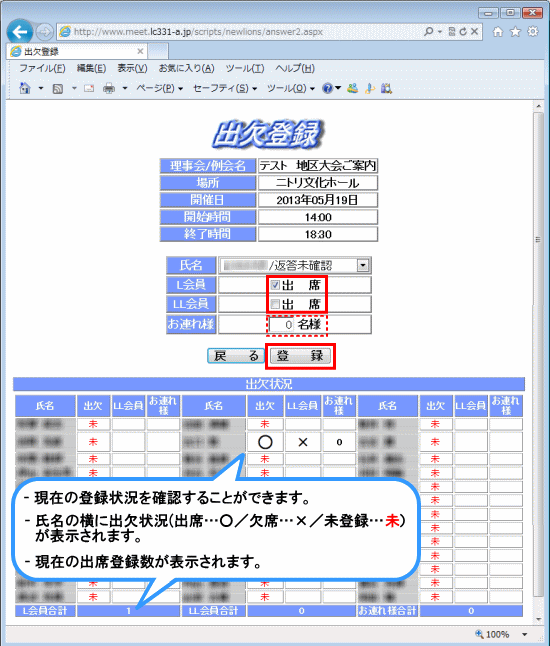550x646 pixels.
Task: Click the RSS feeds icon
Action: click(58, 89)
